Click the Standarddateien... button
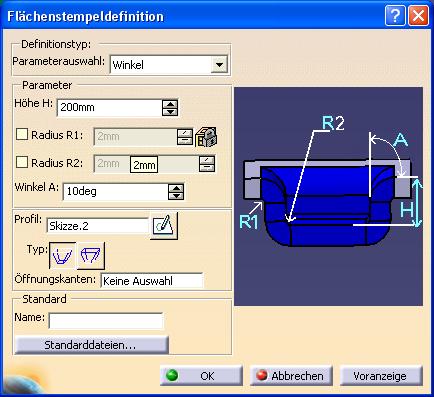Image resolution: width=434 pixels, height=397 pixels. point(92,345)
